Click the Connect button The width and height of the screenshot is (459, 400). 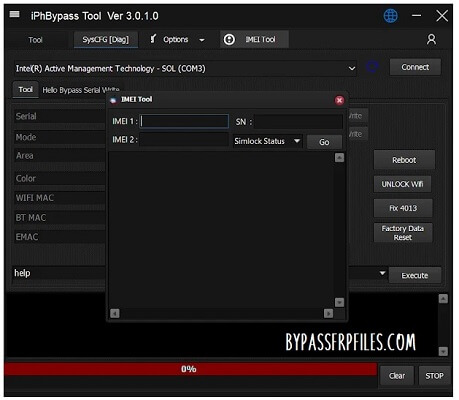pos(415,67)
